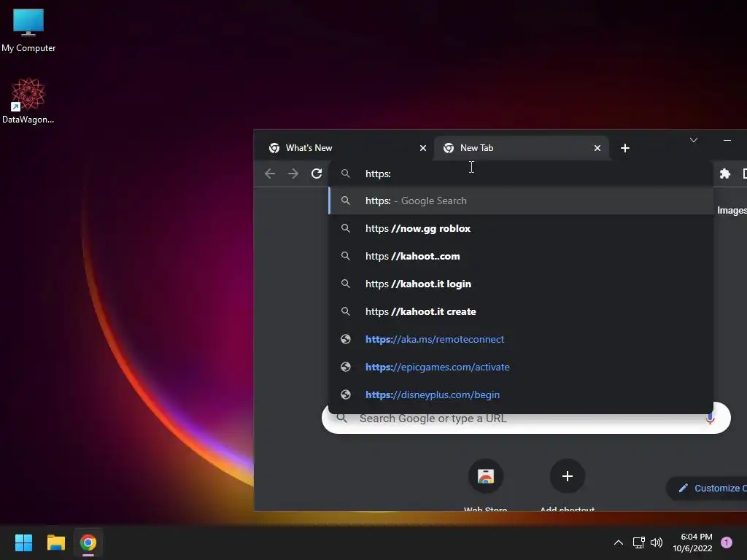Open https://aka.ms/remoteconnect suggestion

coord(521,339)
